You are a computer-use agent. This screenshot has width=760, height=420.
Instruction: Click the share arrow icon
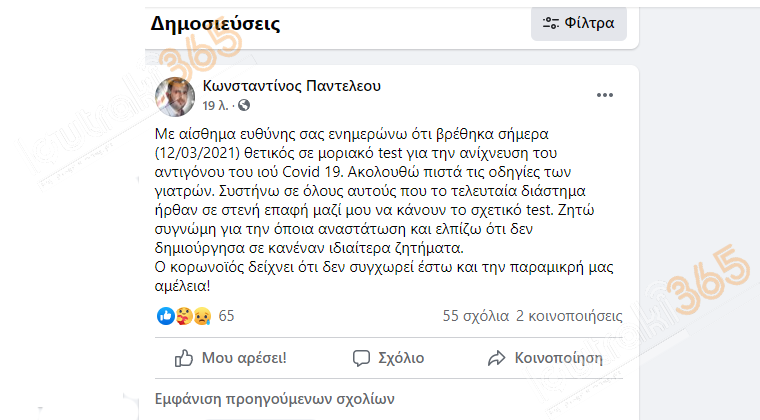[x=496, y=358]
